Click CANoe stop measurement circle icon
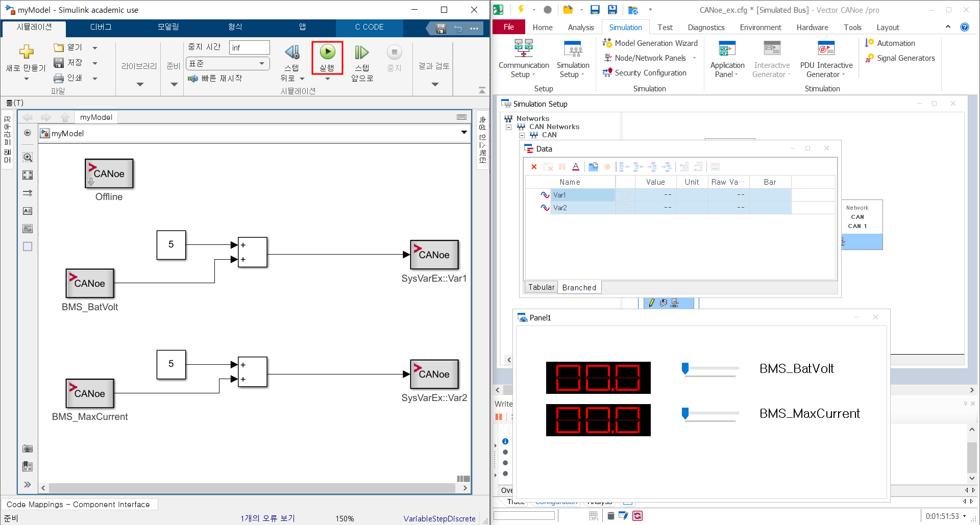The height and width of the screenshot is (525, 980). coord(548,10)
